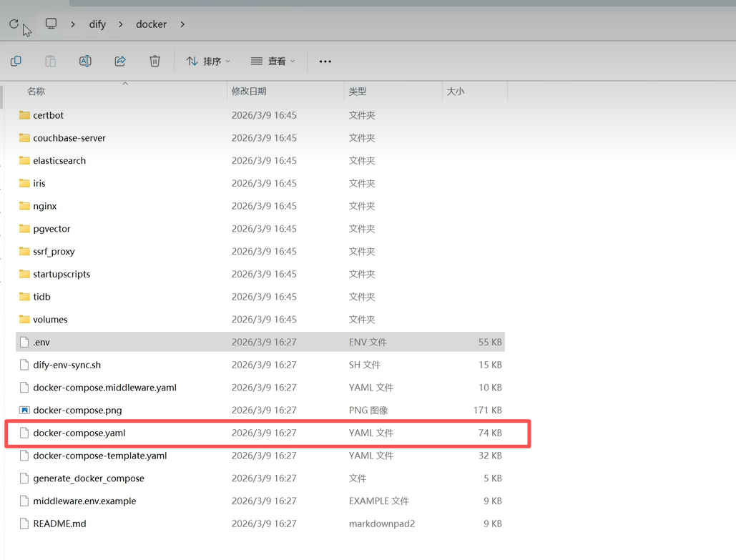Click the dify-env-sync.sh file icon

[24, 365]
